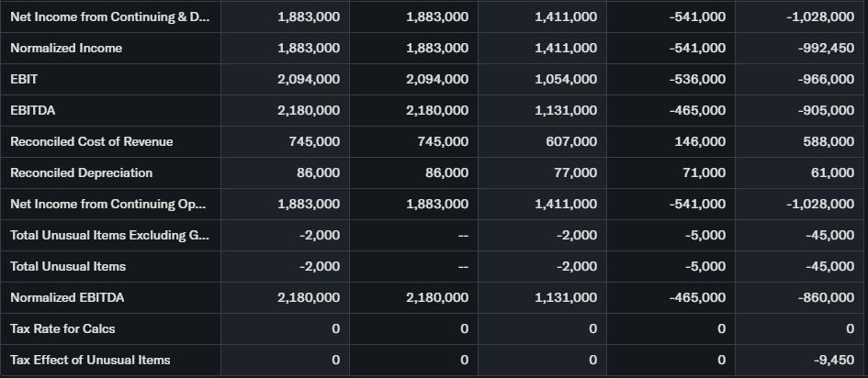Select the EBIT row label
868x378 pixels.
click(24, 79)
